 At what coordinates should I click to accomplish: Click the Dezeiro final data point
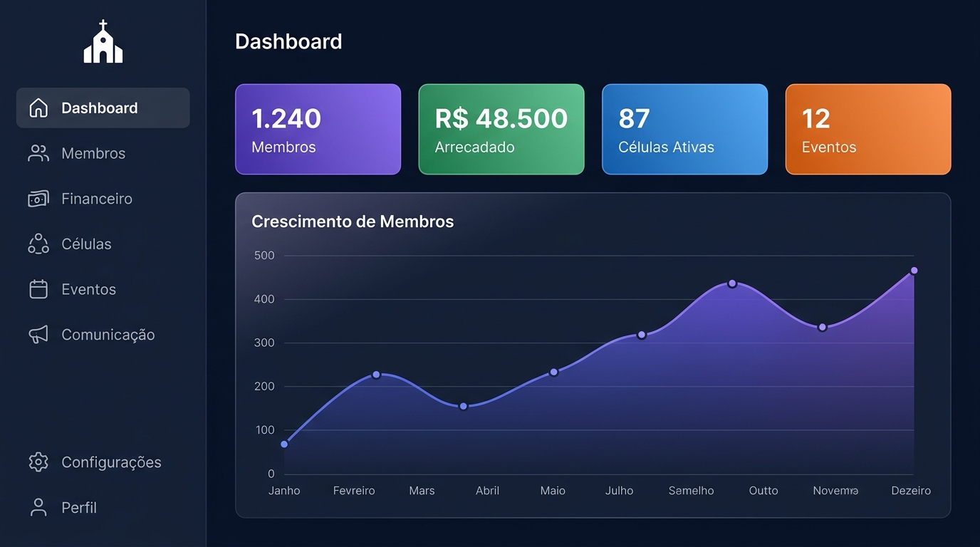(914, 271)
